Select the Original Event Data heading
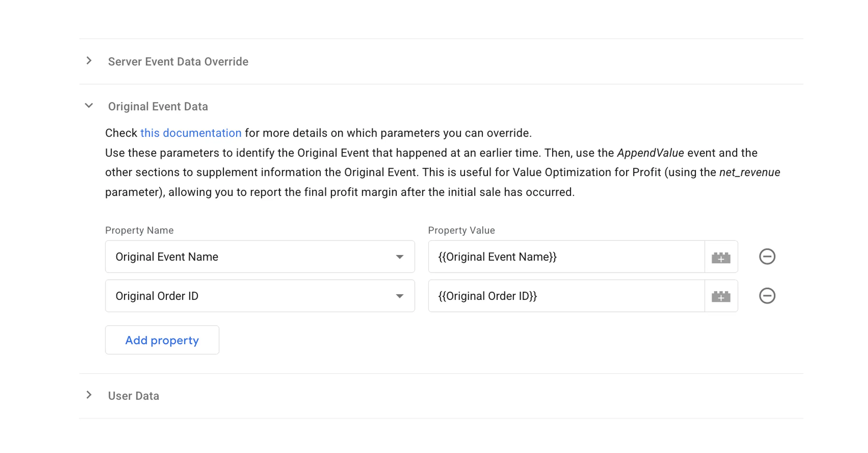Screen dimensions: 868x453 point(158,106)
